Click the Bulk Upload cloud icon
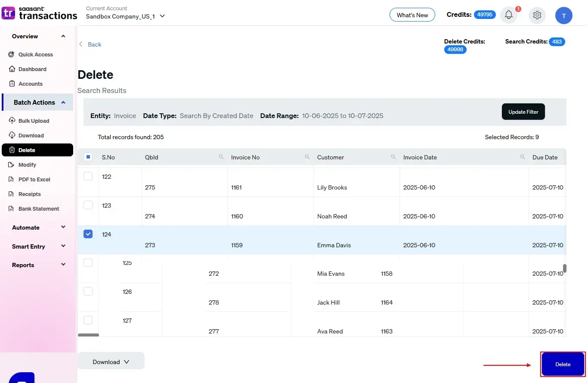Image resolution: width=588 pixels, height=383 pixels. click(x=12, y=121)
